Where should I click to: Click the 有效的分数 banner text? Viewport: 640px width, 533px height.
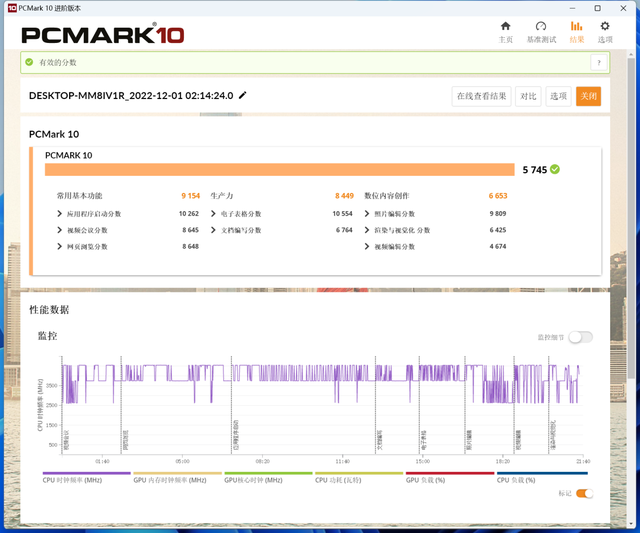[58, 62]
